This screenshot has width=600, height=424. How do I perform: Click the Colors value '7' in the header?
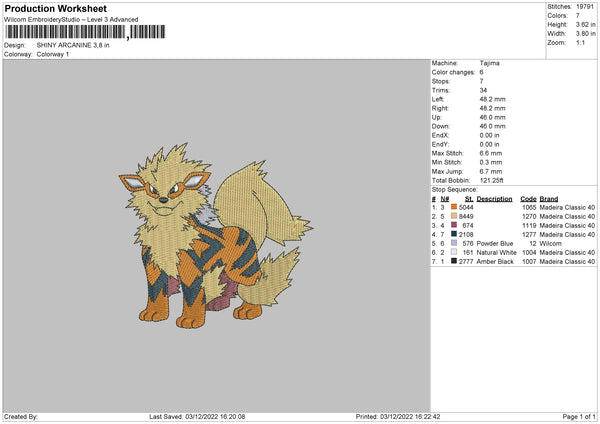(x=578, y=16)
